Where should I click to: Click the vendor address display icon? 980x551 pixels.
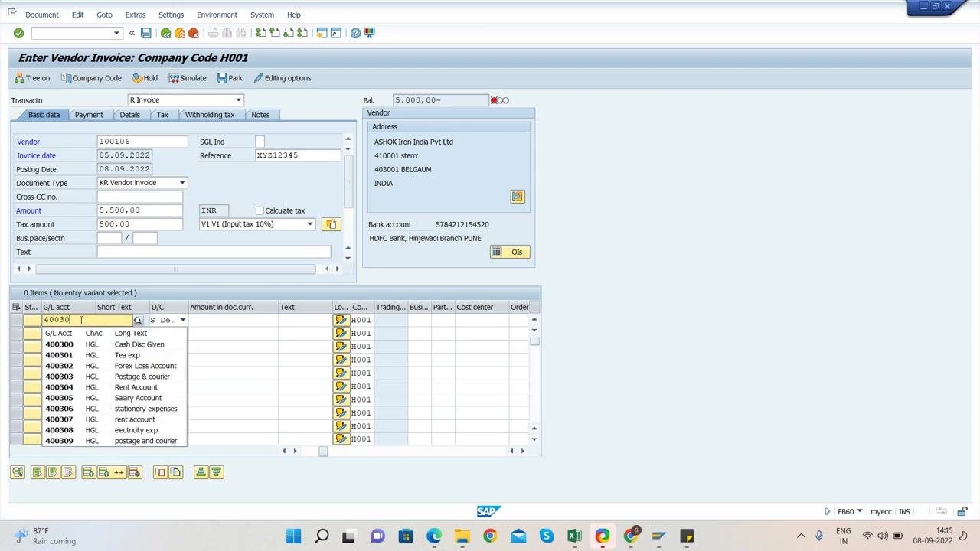click(x=518, y=197)
